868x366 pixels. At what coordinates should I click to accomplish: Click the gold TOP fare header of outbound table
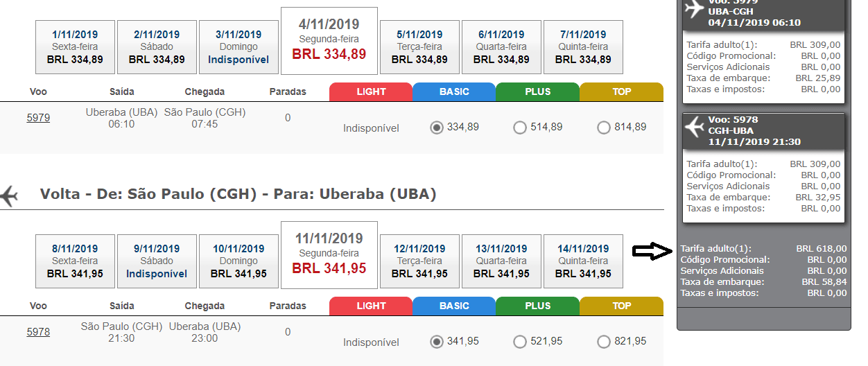click(622, 91)
